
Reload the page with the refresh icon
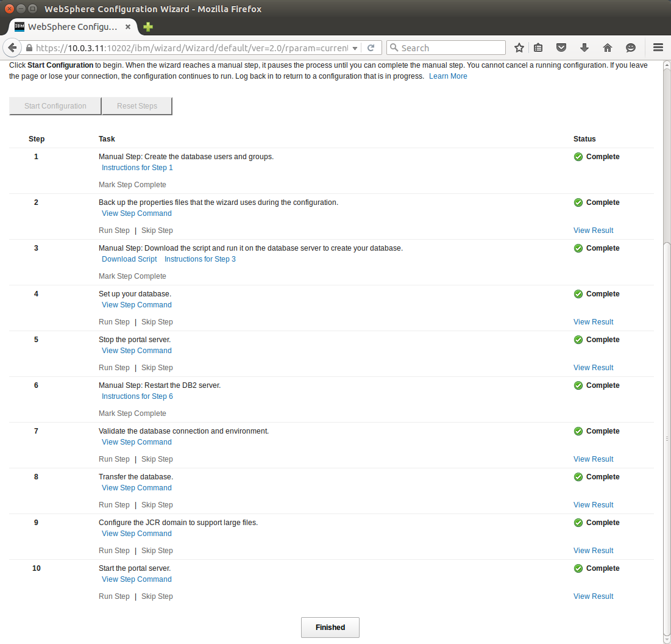(x=371, y=48)
